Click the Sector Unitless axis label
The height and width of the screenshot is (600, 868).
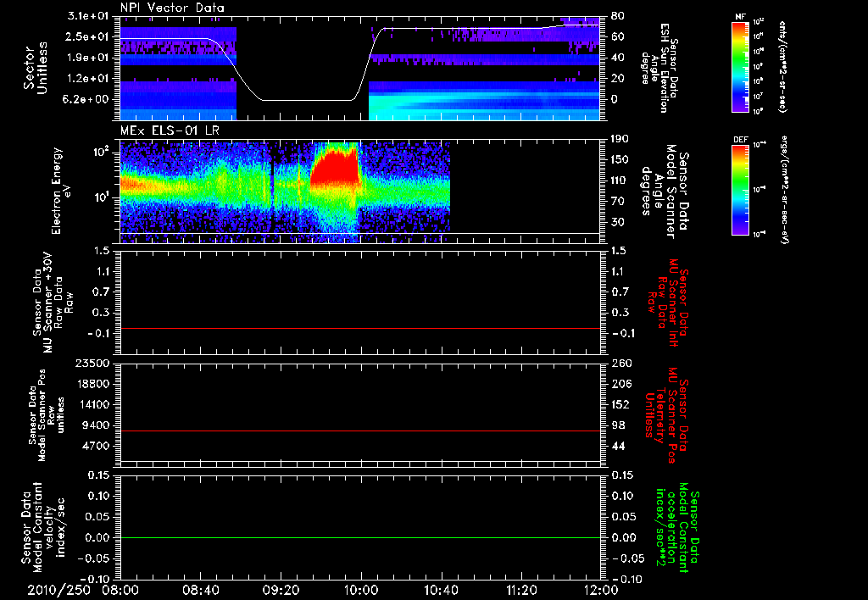click(x=34, y=68)
